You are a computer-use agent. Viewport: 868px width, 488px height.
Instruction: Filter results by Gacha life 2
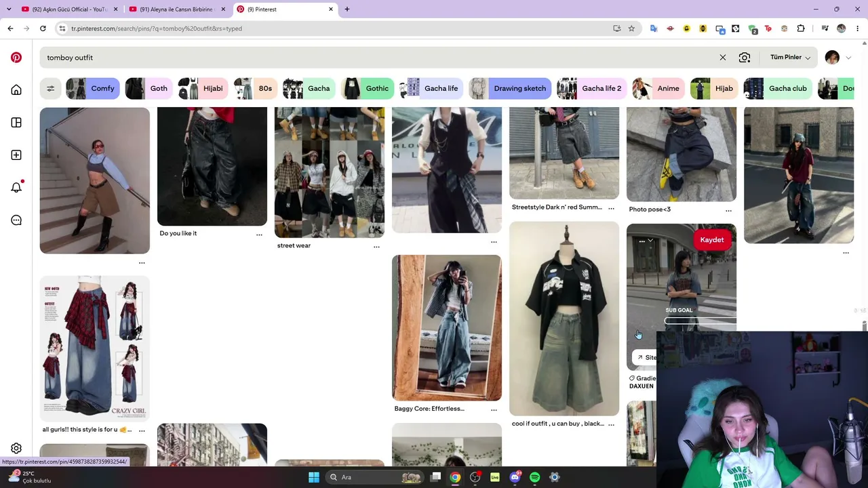click(592, 88)
